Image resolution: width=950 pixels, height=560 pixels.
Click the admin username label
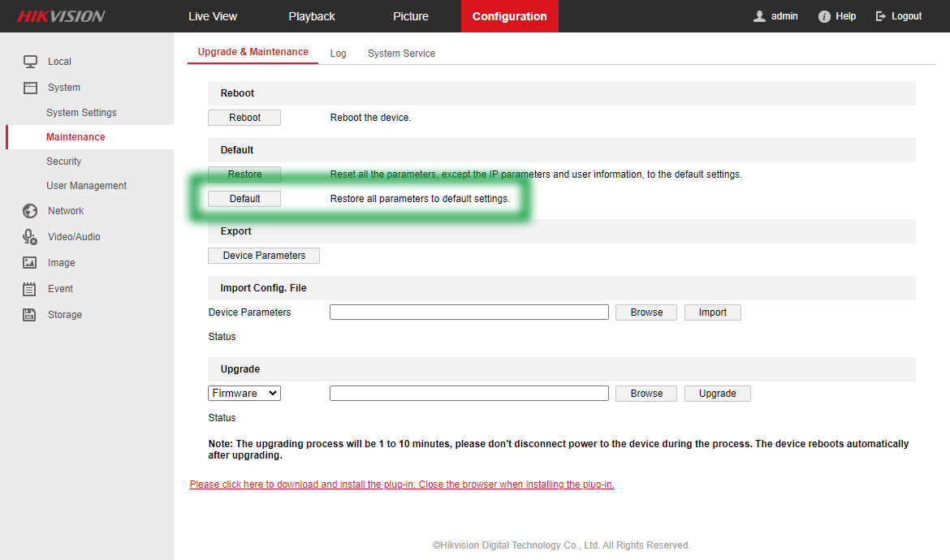pos(784,16)
